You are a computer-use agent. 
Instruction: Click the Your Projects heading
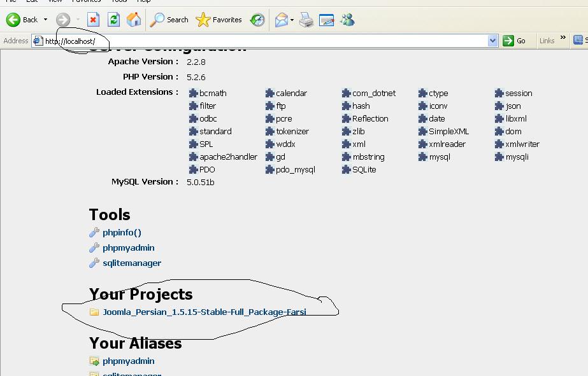coord(141,295)
